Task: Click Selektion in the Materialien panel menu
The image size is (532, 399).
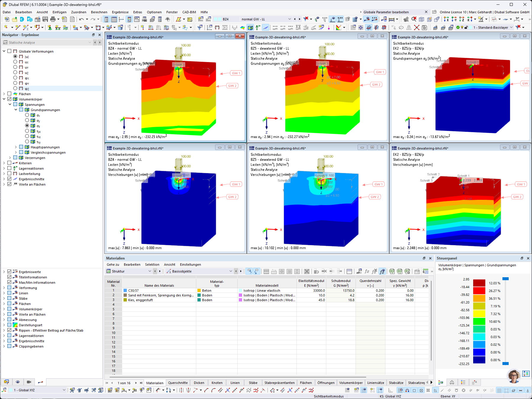Action: pos(152,265)
